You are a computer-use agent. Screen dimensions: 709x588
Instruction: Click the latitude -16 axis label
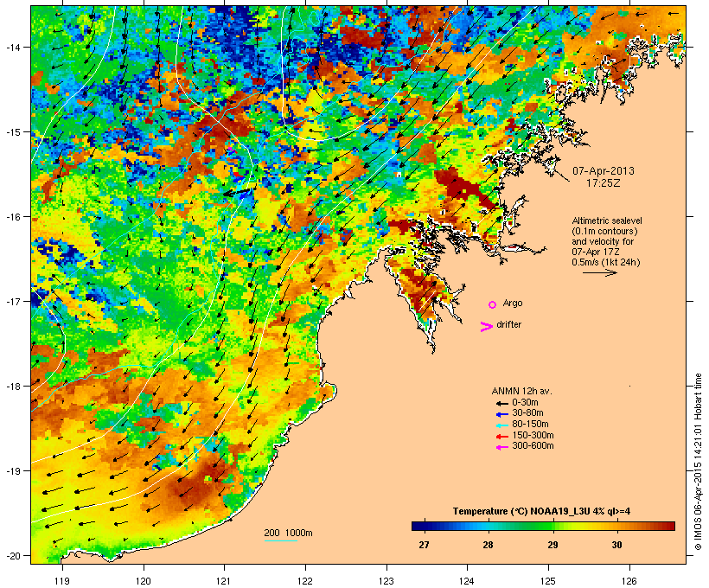click(x=13, y=217)
